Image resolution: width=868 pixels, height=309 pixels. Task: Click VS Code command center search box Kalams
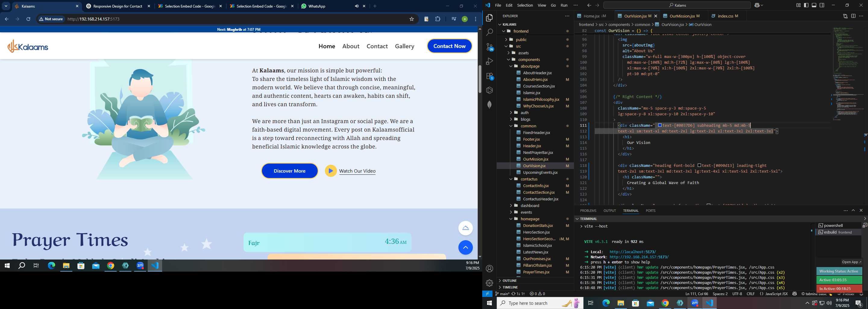677,5
